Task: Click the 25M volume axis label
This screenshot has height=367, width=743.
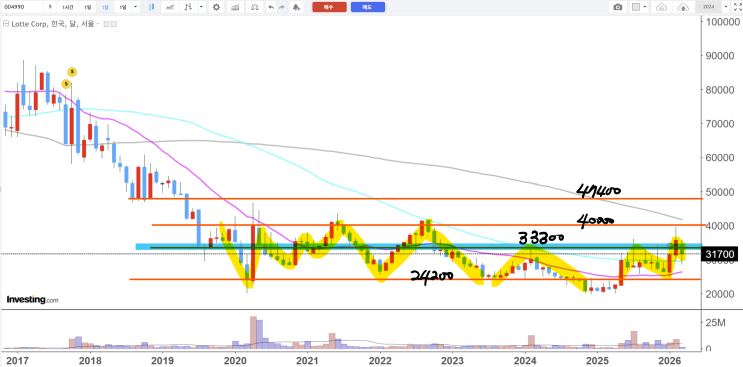Action: 716,323
